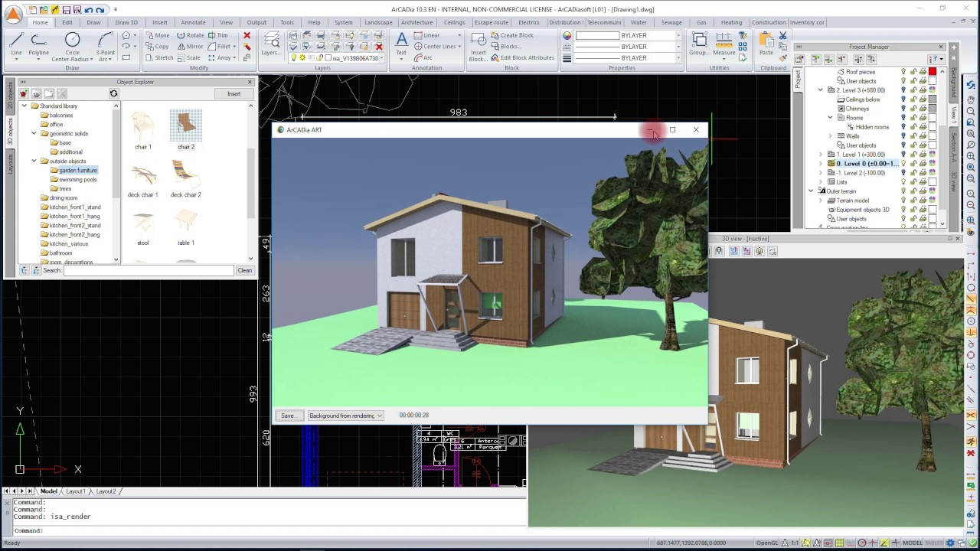This screenshot has height=551, width=980.
Task: Open the Background from rendering dropdown
Action: click(345, 416)
